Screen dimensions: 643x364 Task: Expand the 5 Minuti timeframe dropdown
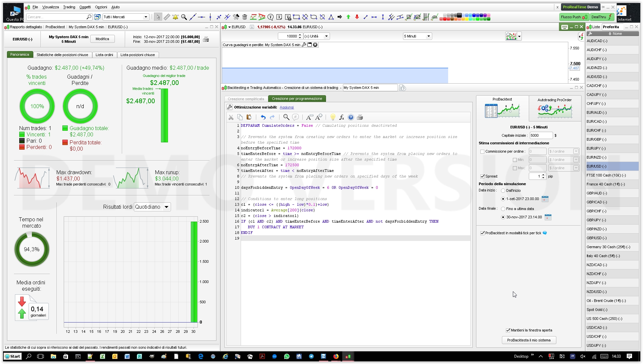(x=428, y=36)
